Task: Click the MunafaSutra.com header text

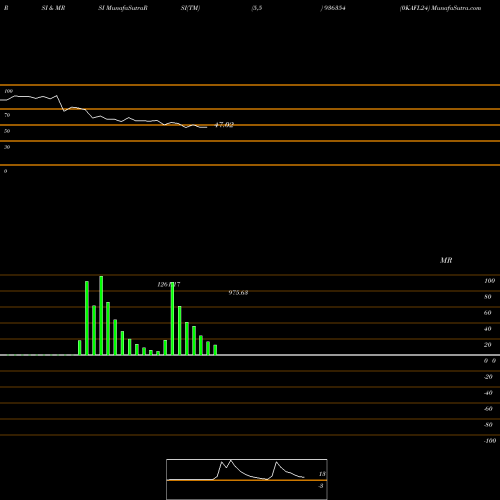Action: point(456,8)
